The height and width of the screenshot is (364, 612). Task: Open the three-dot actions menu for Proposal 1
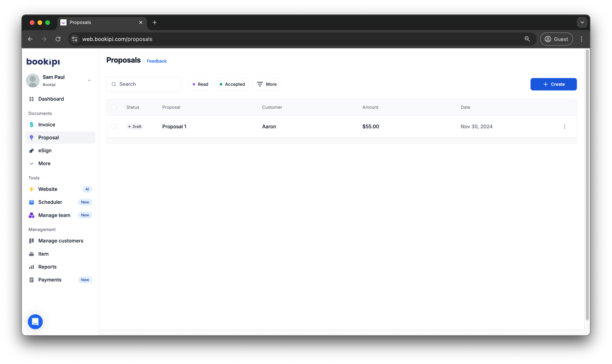point(565,126)
